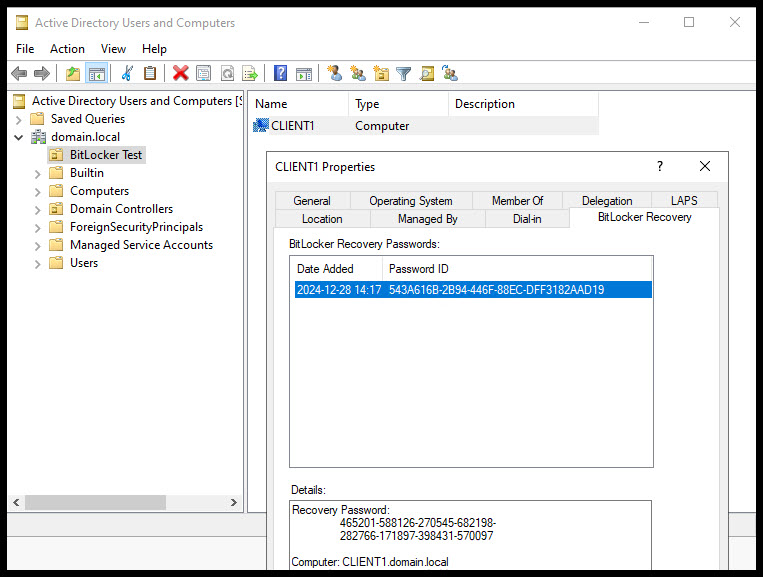Click the domain.local domain icon
Image resolution: width=763 pixels, height=577 pixels.
click(38, 137)
